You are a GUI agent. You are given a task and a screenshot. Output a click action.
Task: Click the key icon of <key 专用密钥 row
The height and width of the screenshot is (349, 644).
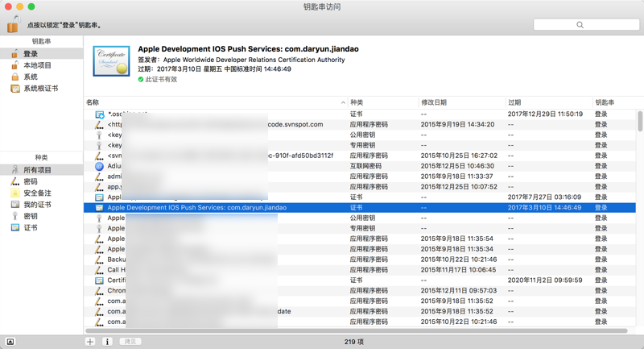(99, 145)
